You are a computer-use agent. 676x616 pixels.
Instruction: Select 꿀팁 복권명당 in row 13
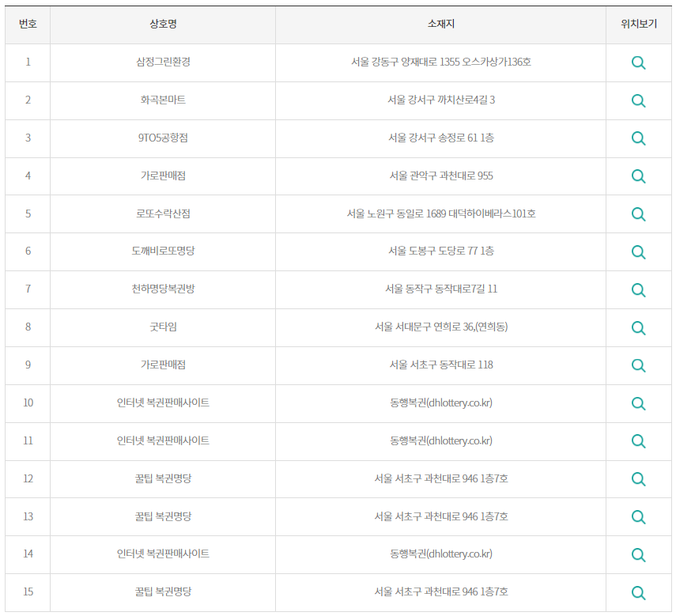[163, 516]
